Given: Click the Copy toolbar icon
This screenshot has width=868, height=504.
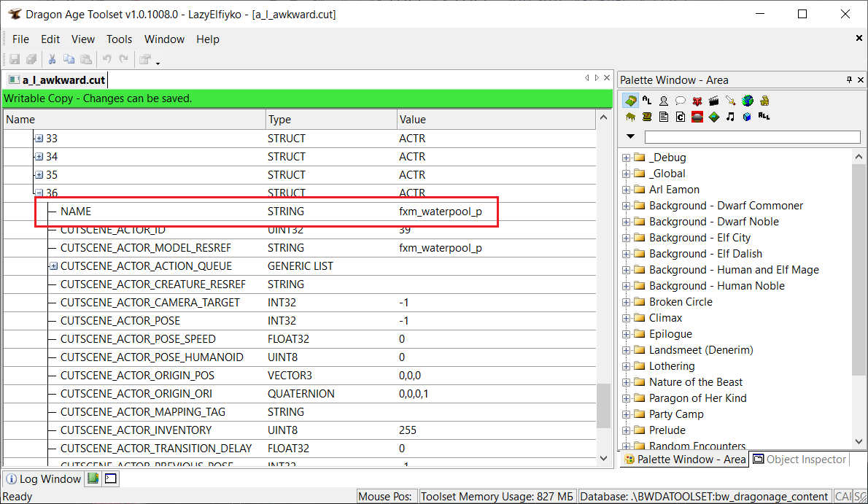Looking at the screenshot, I should (x=69, y=58).
